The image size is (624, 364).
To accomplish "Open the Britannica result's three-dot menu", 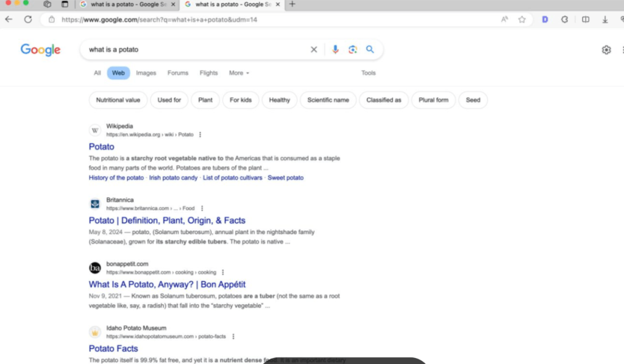I will click(202, 208).
